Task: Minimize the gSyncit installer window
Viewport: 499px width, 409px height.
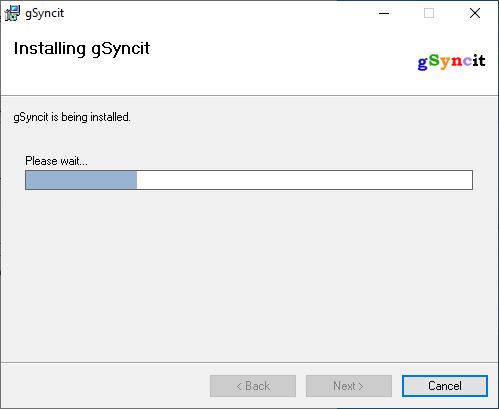Action: coord(384,13)
